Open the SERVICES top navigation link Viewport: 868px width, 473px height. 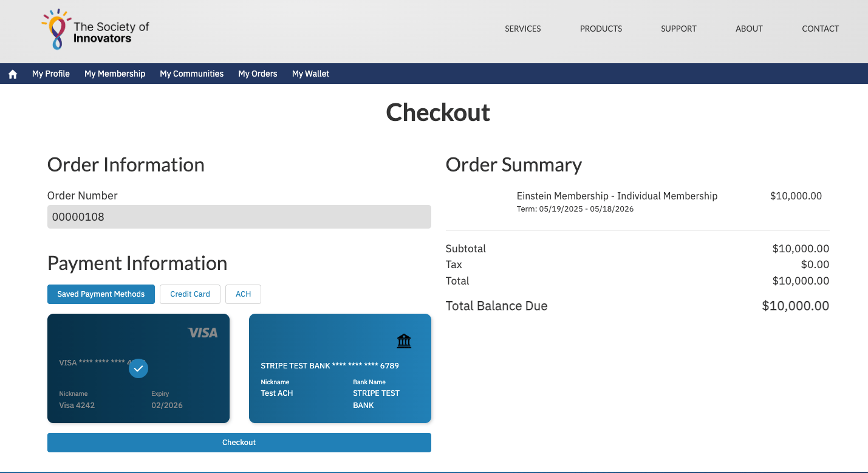523,29
